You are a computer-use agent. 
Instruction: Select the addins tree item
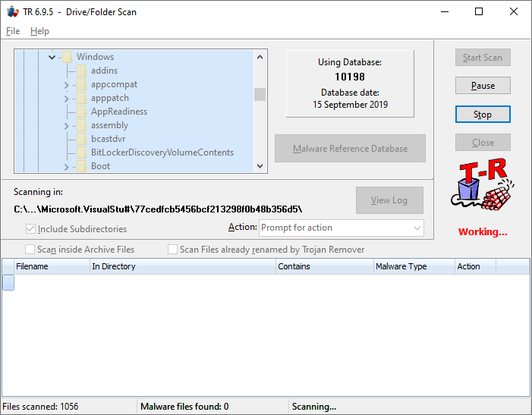pos(104,71)
